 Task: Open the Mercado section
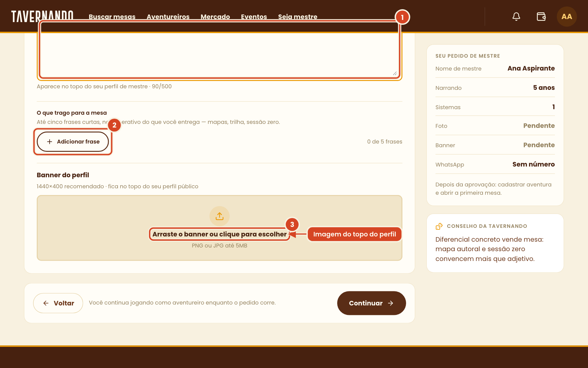tap(215, 17)
